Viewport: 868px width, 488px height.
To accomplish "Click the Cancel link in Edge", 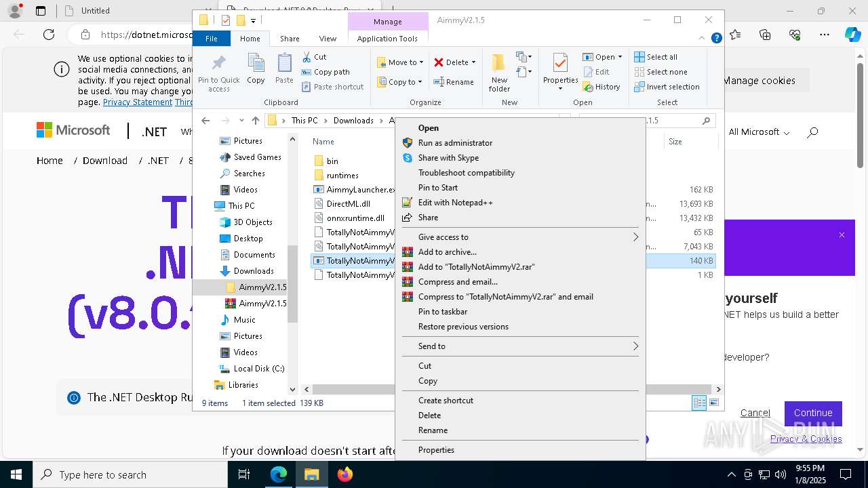I will [755, 413].
